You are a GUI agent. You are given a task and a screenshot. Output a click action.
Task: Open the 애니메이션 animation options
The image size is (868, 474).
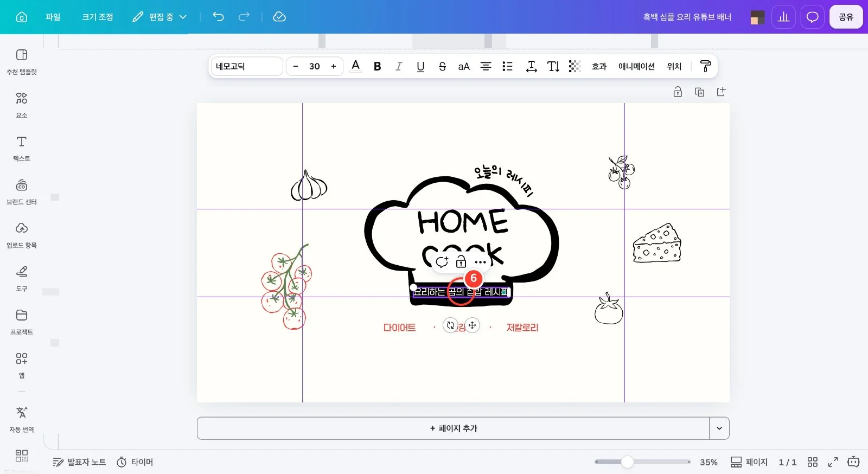[x=636, y=66]
